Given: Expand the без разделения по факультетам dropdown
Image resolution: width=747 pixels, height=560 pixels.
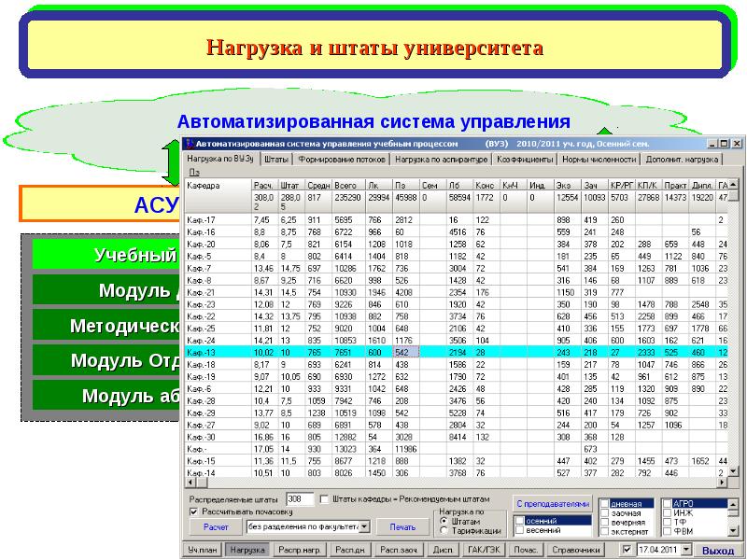Looking at the screenshot, I should [x=365, y=526].
